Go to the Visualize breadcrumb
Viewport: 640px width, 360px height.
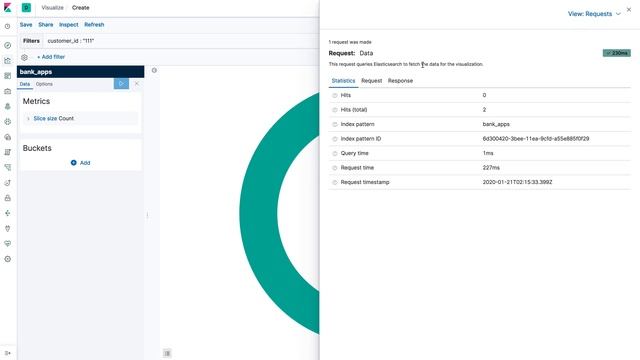tap(52, 8)
